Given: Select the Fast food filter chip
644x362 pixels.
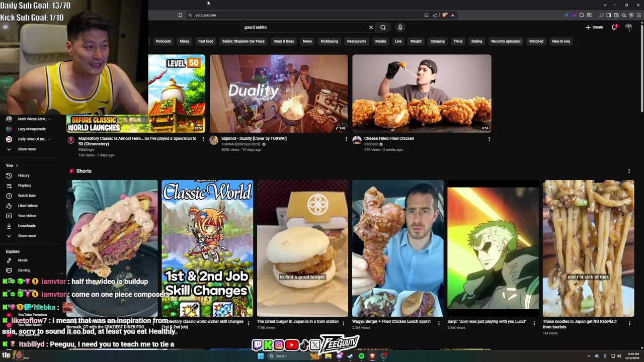Looking at the screenshot, I should pos(206,41).
